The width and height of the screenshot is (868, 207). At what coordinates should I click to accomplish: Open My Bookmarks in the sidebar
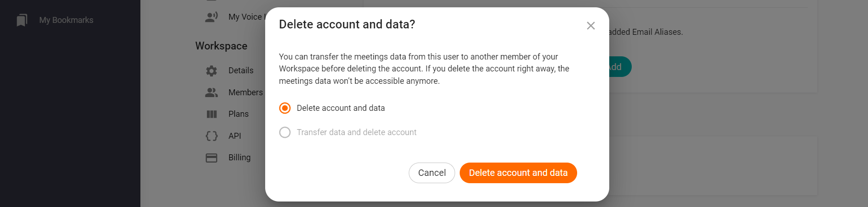(x=66, y=20)
